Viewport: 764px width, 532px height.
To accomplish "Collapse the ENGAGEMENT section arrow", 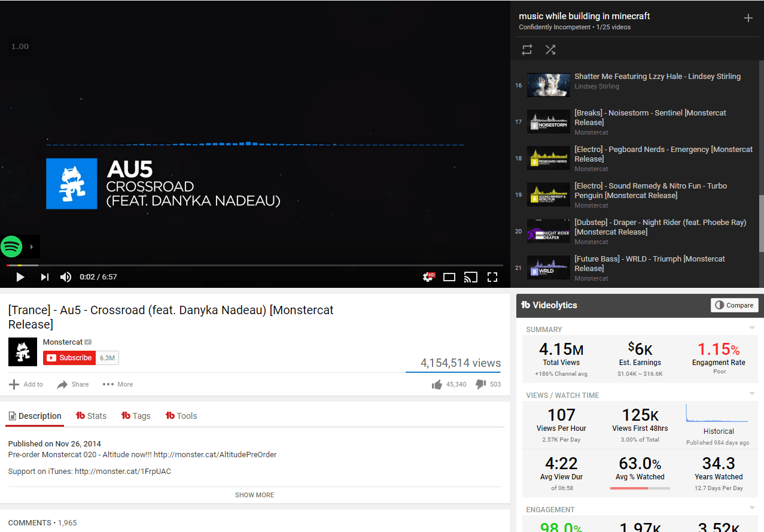I will coord(752,508).
